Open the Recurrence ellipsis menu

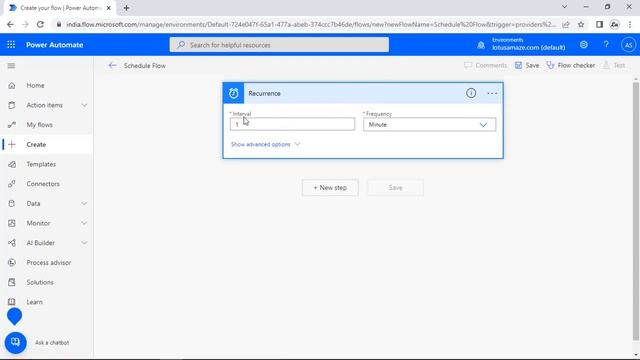(x=492, y=93)
